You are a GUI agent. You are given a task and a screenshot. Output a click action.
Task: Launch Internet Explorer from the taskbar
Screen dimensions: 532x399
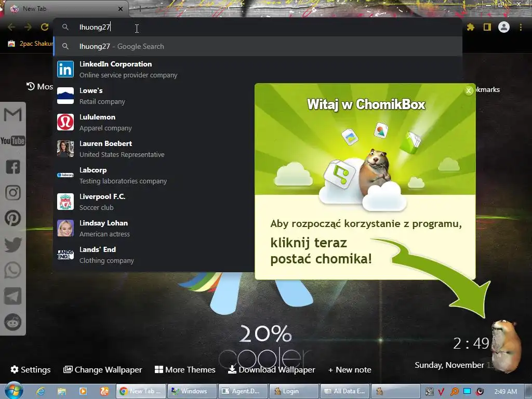click(41, 391)
